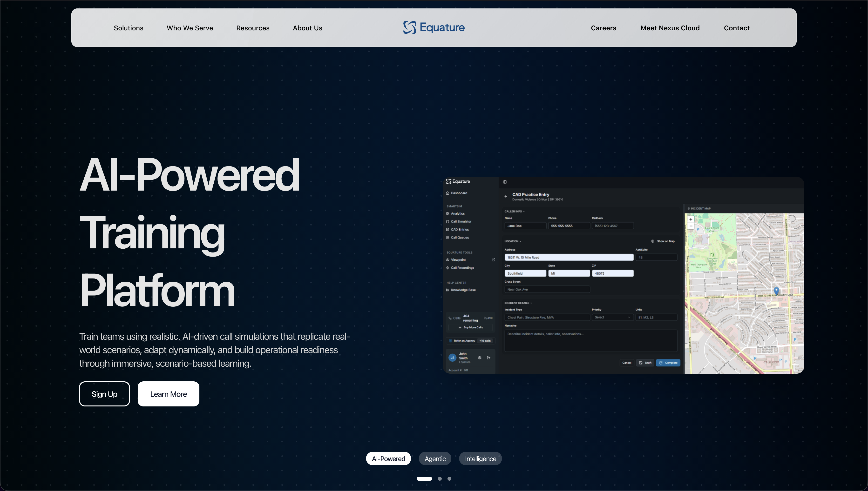Click the sidebar collapse panel toggle
Viewport: 868px width, 491px height.
(505, 182)
